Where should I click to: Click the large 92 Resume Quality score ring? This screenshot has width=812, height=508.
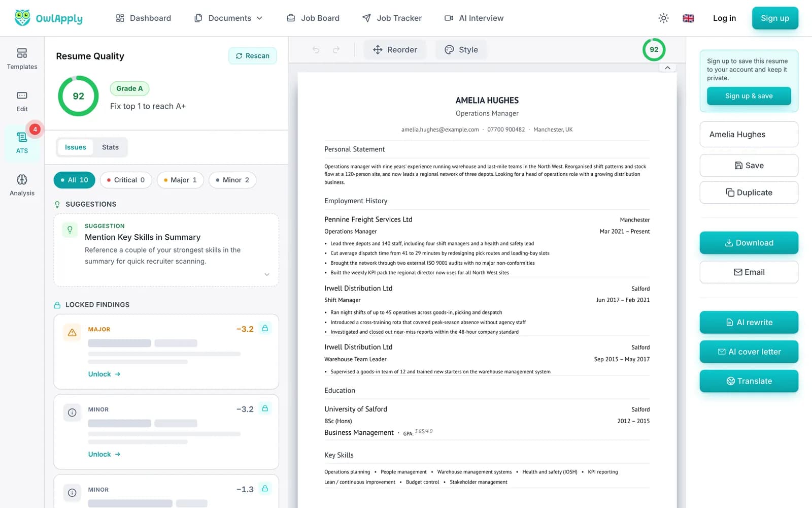[78, 96]
